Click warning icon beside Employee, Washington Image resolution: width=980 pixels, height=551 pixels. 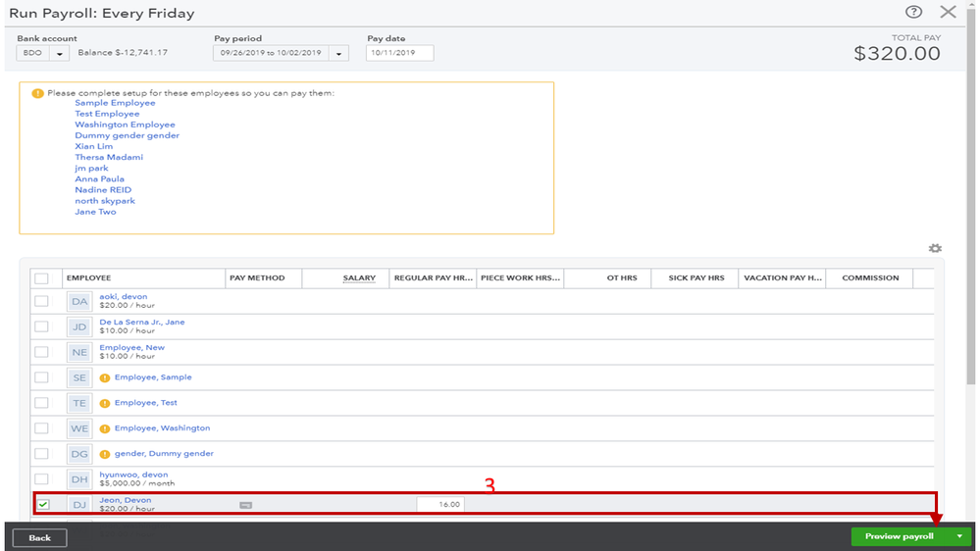point(104,428)
